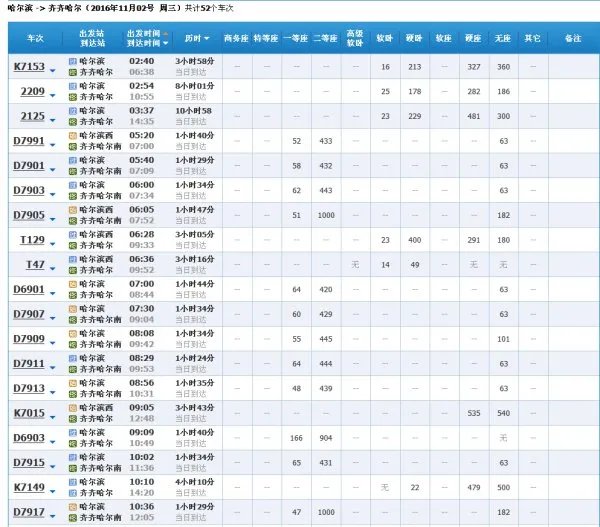This screenshot has height=527, width=600.
Task: Open train D7991 details link
Action: coord(29,141)
